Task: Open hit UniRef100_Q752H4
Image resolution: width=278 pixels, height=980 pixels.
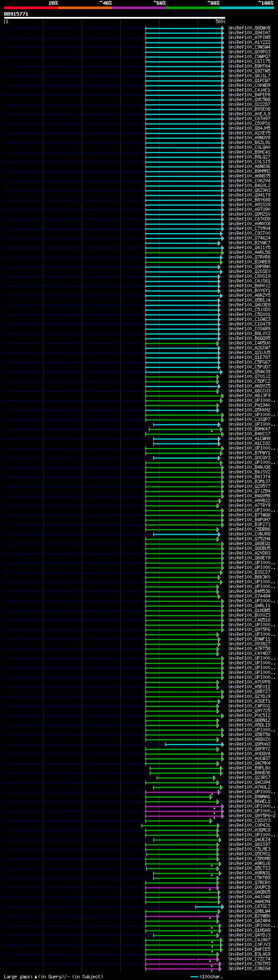Action: [249, 539]
